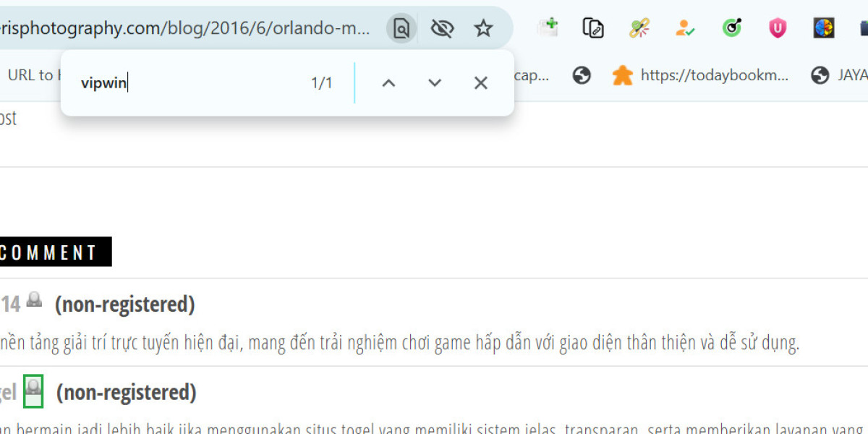868x434 pixels.
Task: Click the URL bookmark in bookmarks bar
Action: tap(30, 75)
